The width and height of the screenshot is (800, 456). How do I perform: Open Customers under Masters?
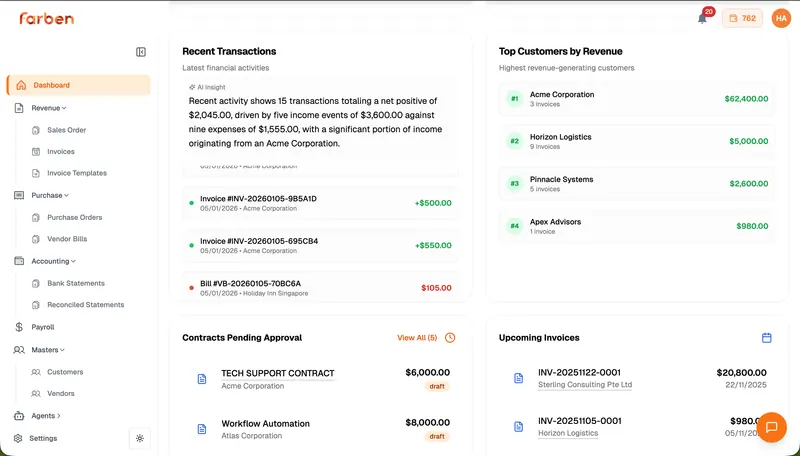65,372
